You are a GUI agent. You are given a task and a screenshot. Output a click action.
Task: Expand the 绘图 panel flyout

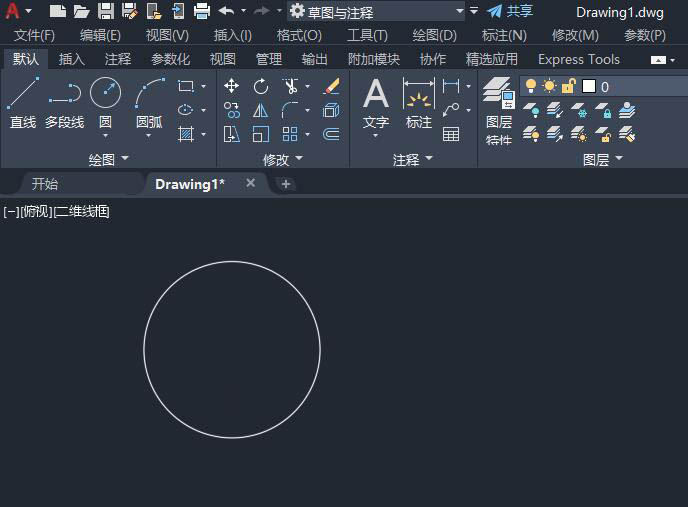click(109, 159)
